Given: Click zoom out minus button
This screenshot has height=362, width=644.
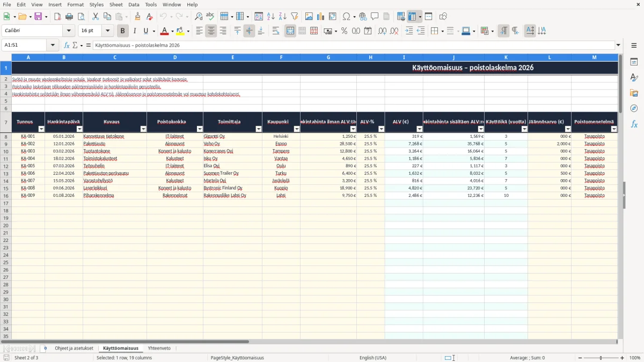Looking at the screenshot, I should click(x=580, y=358).
